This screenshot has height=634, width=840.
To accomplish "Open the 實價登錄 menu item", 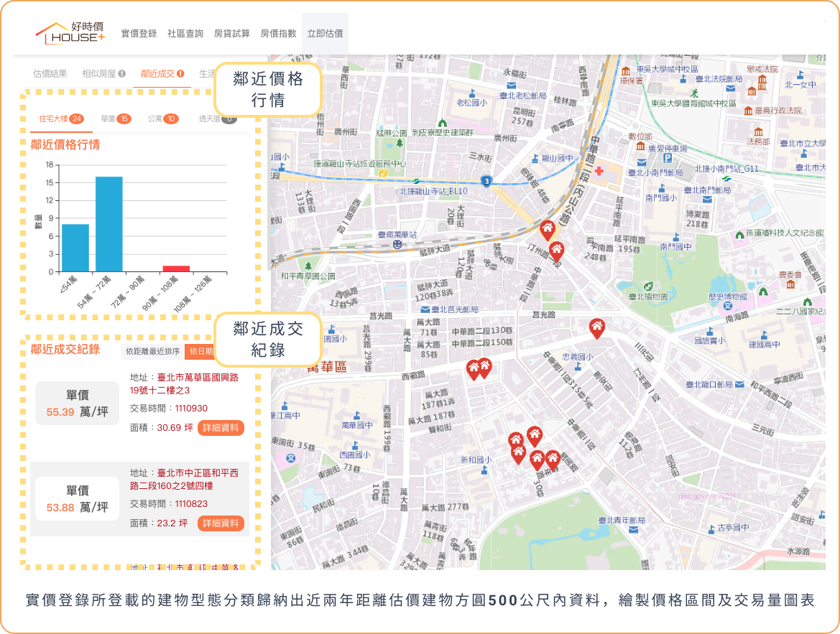I will (x=139, y=33).
